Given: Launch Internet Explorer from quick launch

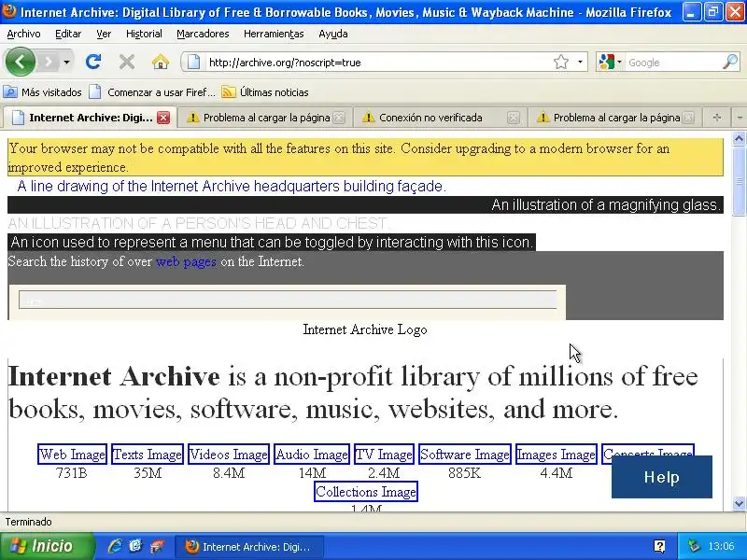Looking at the screenshot, I should pyautogui.click(x=114, y=546).
